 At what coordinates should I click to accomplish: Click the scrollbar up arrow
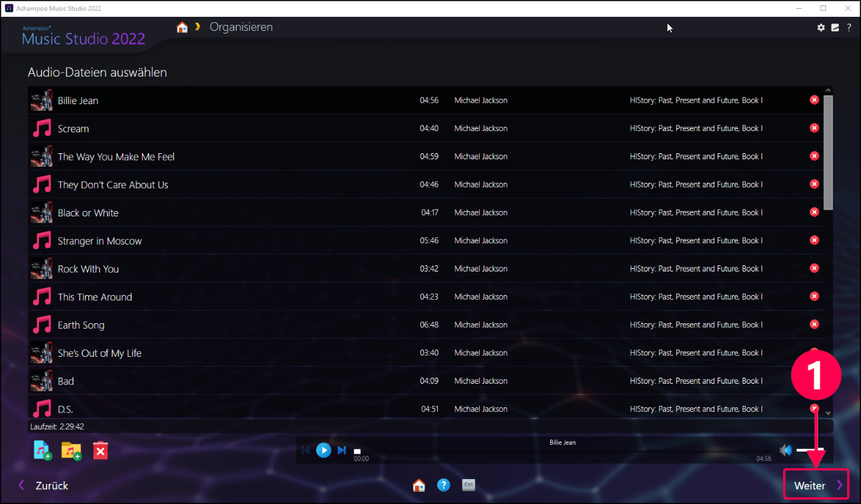click(828, 90)
